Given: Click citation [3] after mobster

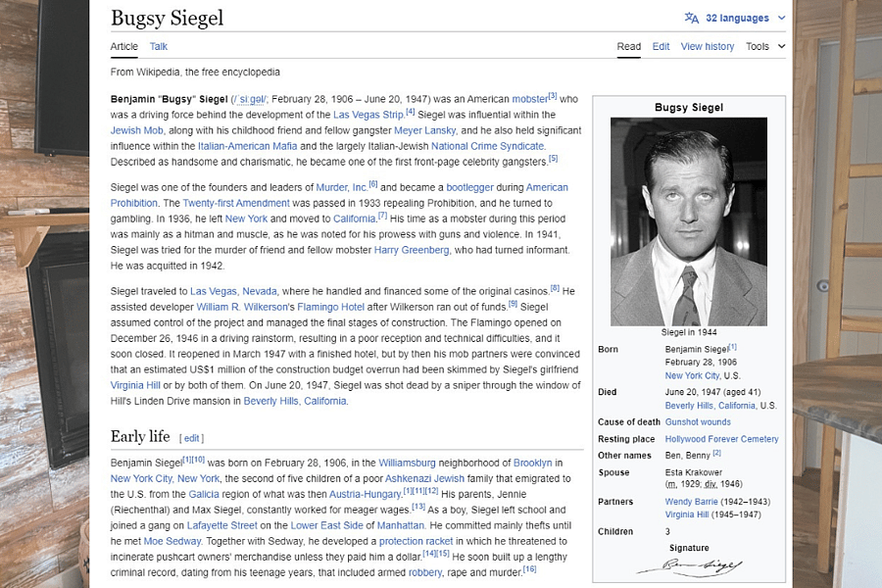Looking at the screenshot, I should 553,96.
